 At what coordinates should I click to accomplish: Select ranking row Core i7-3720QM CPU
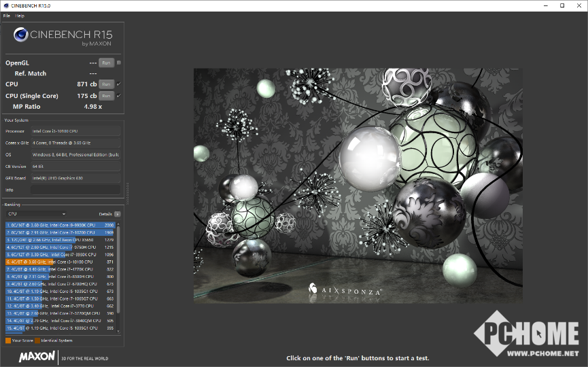click(60, 313)
